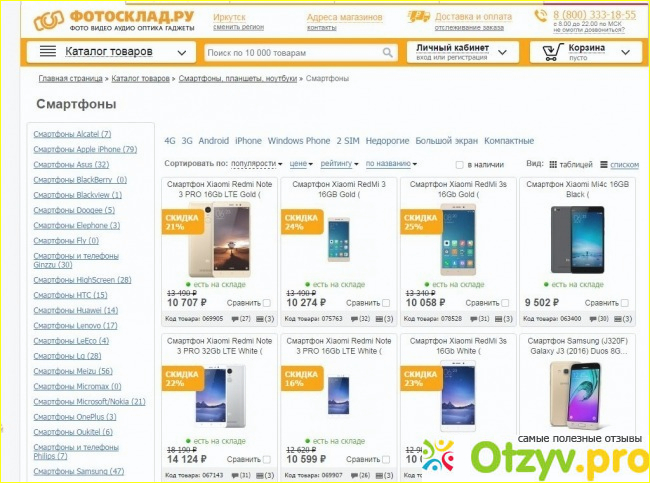Viewport: 650px width, 483px height.
Task: Select the 'Недорогие' filter tab
Action: (387, 141)
